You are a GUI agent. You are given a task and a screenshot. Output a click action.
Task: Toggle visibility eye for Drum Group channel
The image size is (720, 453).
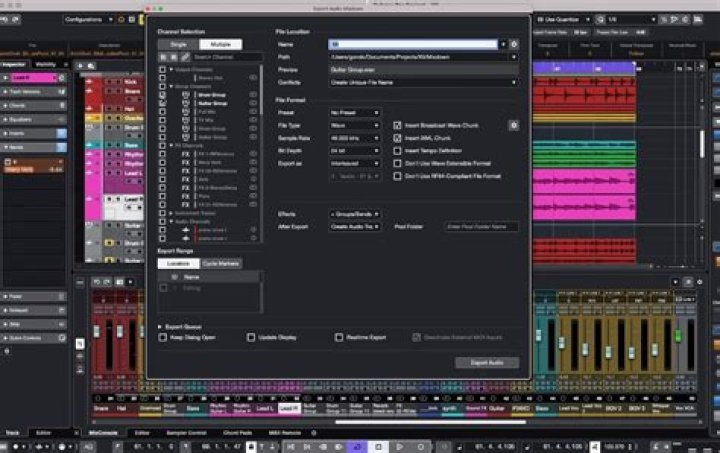pyautogui.click(x=253, y=95)
